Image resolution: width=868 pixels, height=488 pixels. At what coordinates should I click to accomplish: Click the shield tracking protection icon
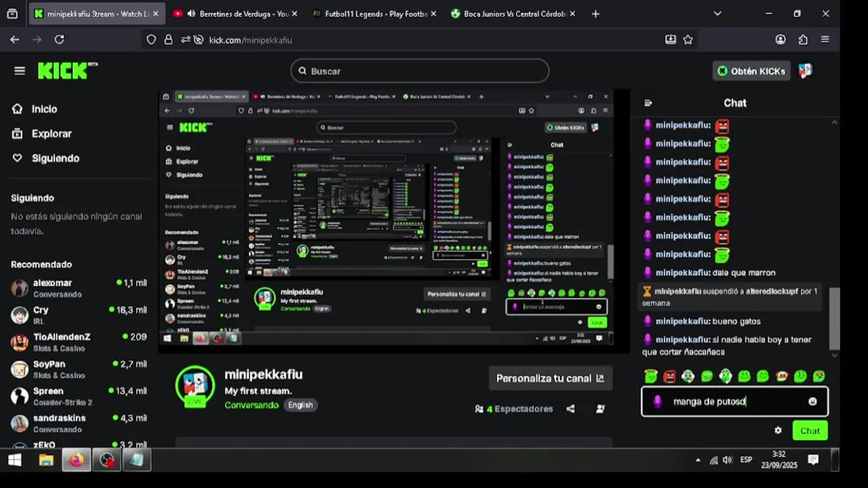coord(151,40)
